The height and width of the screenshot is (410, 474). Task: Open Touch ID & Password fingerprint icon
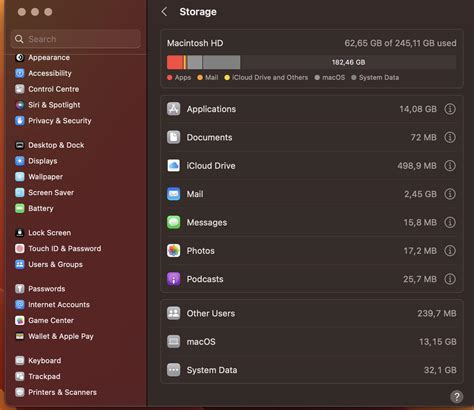pyautogui.click(x=20, y=249)
